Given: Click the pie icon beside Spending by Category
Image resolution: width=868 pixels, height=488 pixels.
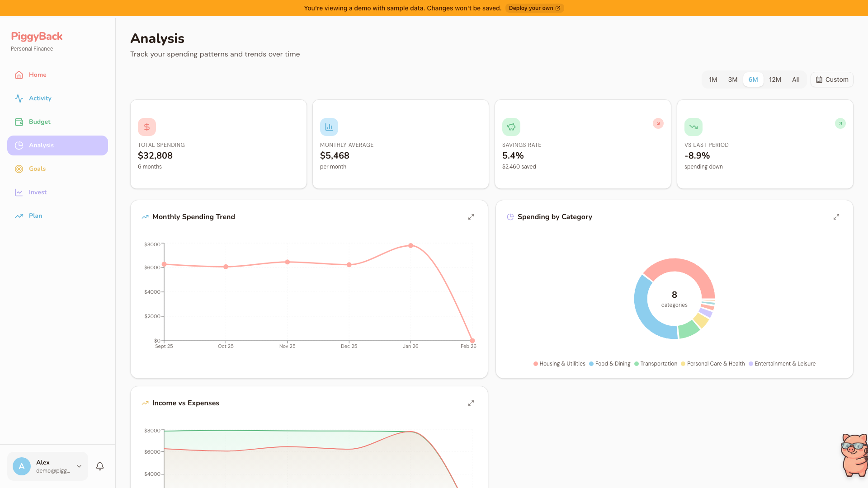Looking at the screenshot, I should coord(510,217).
